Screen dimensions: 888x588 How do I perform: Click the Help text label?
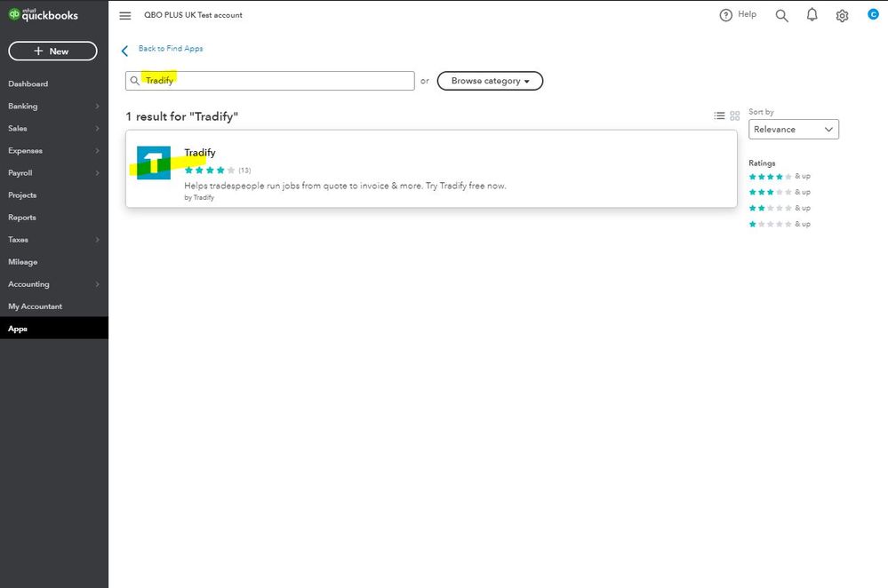pos(747,15)
